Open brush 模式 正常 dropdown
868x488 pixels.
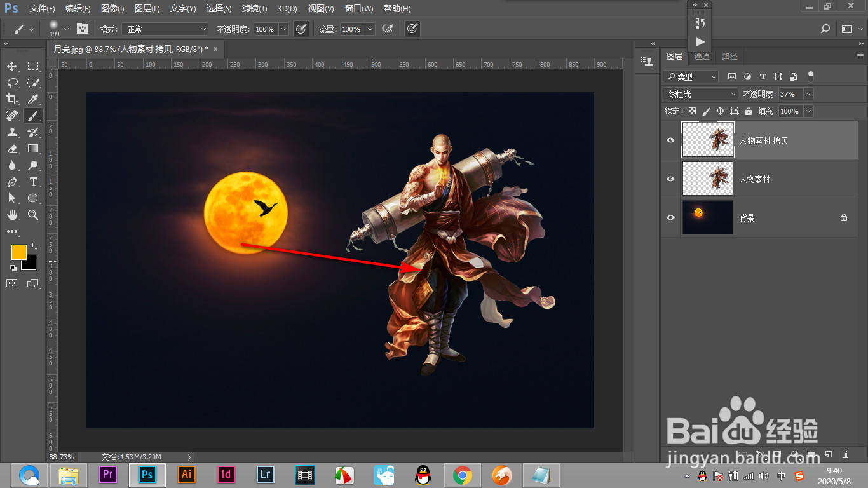tap(166, 29)
